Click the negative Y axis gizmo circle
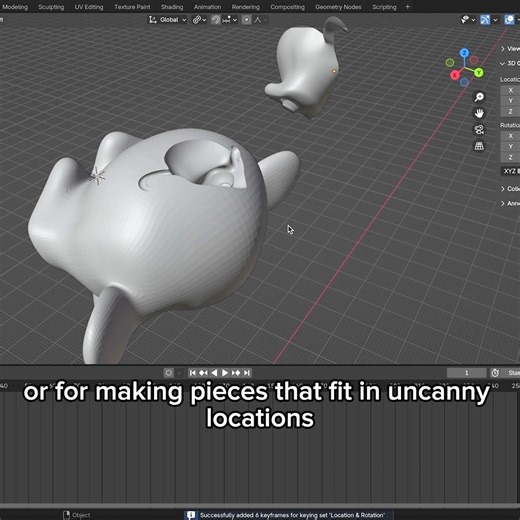Viewport: 520px width, 520px height. click(450, 62)
